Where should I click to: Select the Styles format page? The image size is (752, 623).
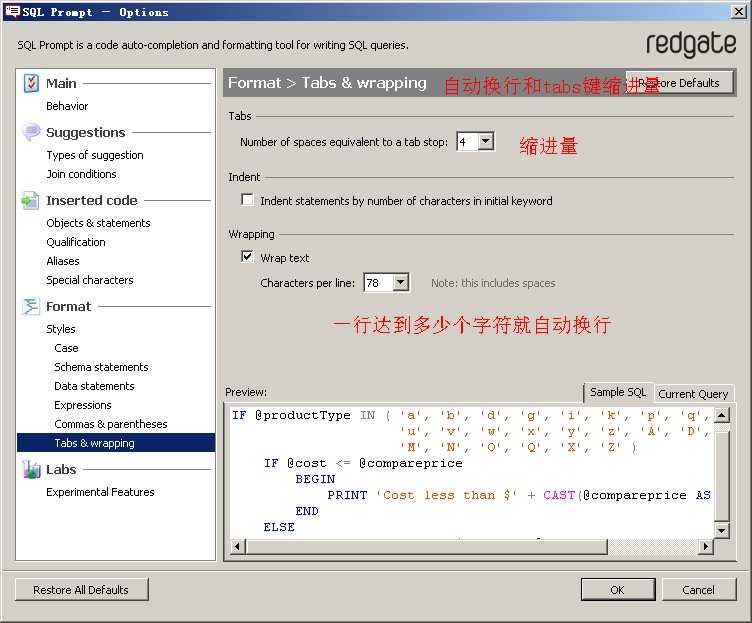(61, 329)
